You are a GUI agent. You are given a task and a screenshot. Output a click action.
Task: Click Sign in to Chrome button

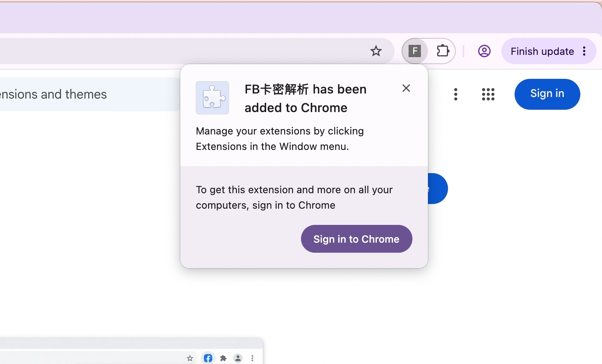pyautogui.click(x=356, y=239)
